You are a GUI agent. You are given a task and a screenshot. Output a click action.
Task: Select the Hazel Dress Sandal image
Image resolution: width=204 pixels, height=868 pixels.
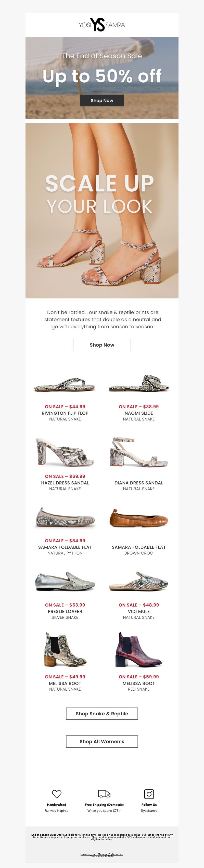pyautogui.click(x=65, y=452)
